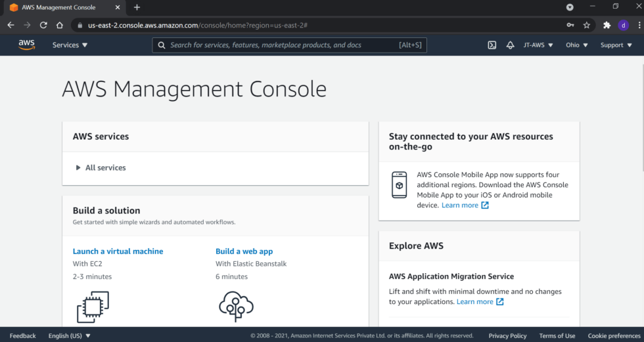Click the browser address bar URL
The width and height of the screenshot is (644, 342).
(x=198, y=25)
